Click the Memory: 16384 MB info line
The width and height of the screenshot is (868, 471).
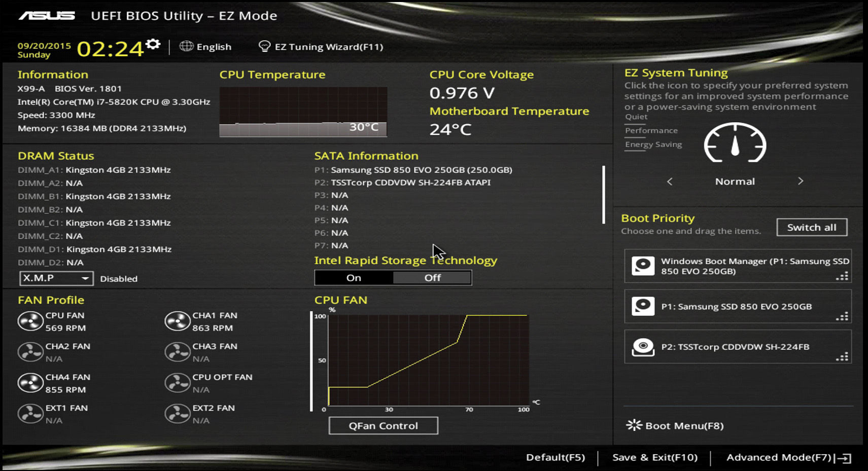click(x=102, y=128)
